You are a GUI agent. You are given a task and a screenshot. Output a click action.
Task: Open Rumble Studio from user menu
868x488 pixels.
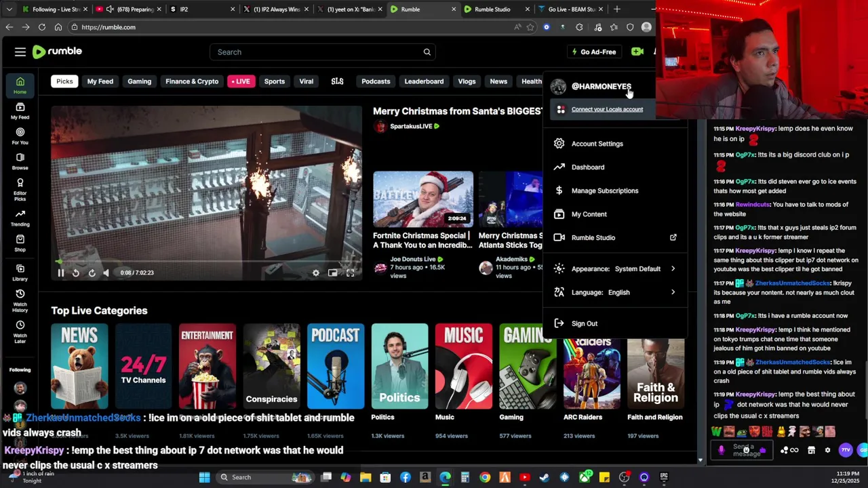tap(616, 238)
